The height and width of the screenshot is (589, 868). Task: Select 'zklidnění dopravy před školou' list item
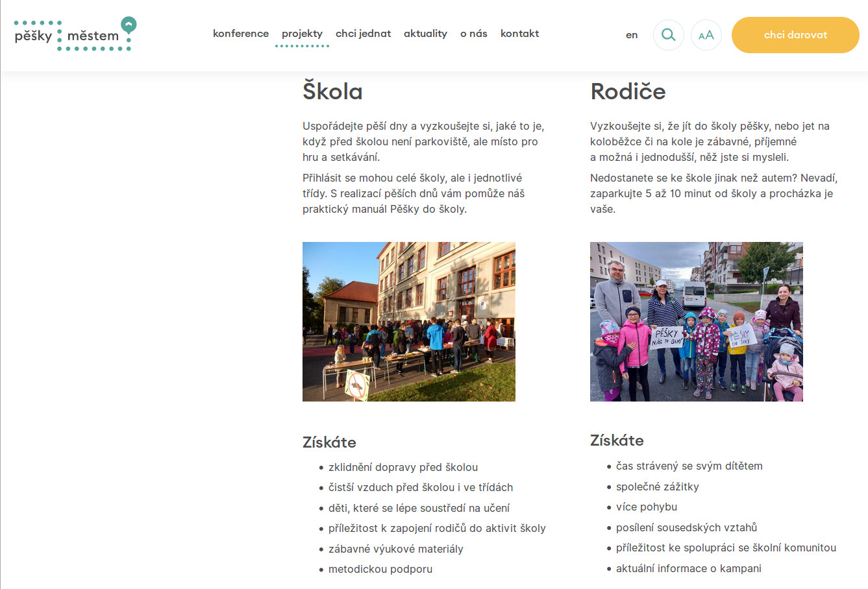[x=403, y=467]
